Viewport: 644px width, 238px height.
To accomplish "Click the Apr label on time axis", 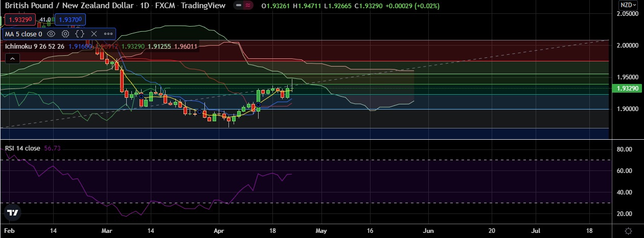I will 219,231.
